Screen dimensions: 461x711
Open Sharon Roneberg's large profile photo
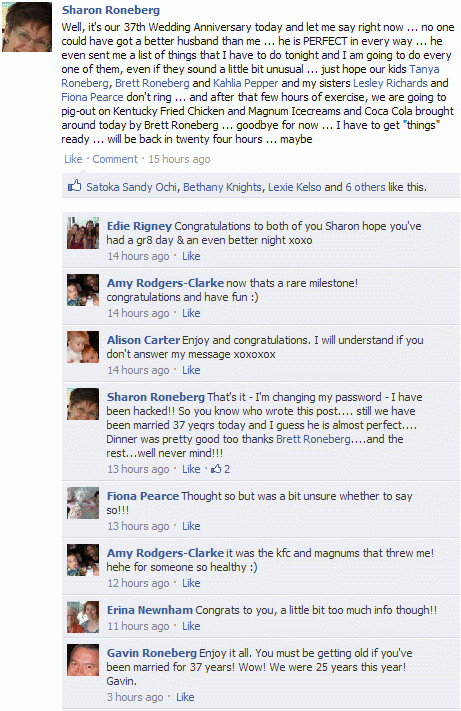[27, 27]
